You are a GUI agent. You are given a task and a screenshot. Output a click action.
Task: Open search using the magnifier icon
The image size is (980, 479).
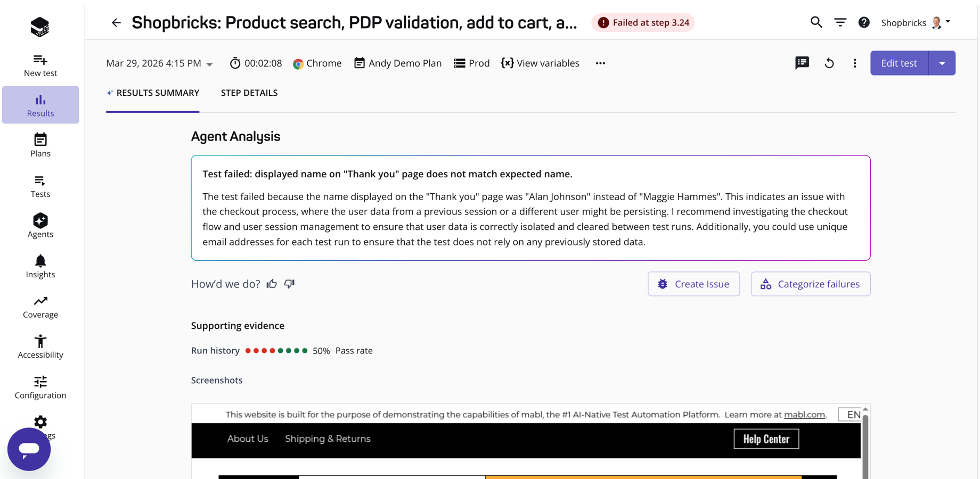[x=815, y=22]
